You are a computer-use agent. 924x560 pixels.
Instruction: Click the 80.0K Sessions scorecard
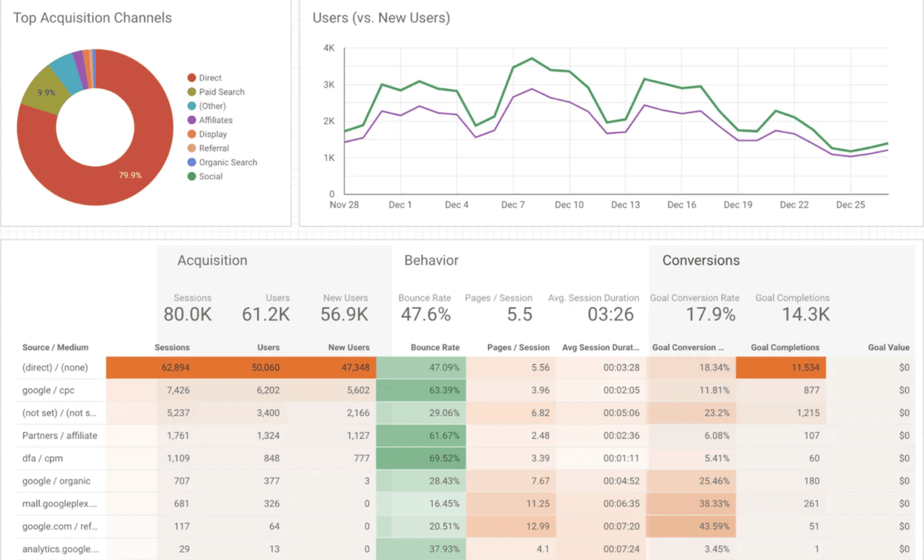(188, 308)
